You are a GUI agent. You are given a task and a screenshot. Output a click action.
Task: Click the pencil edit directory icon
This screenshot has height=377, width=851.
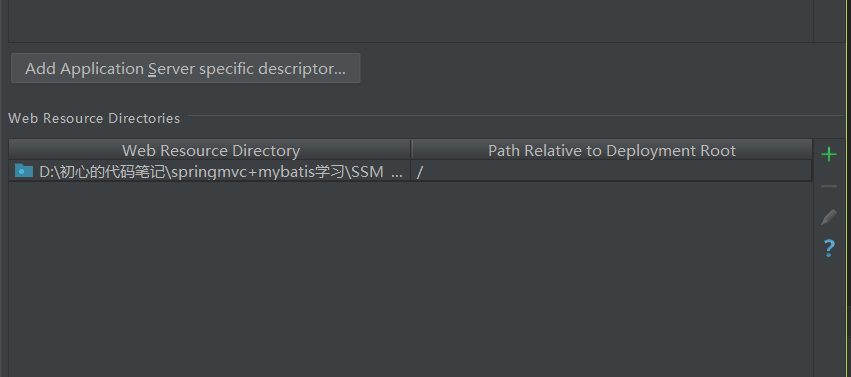click(829, 217)
